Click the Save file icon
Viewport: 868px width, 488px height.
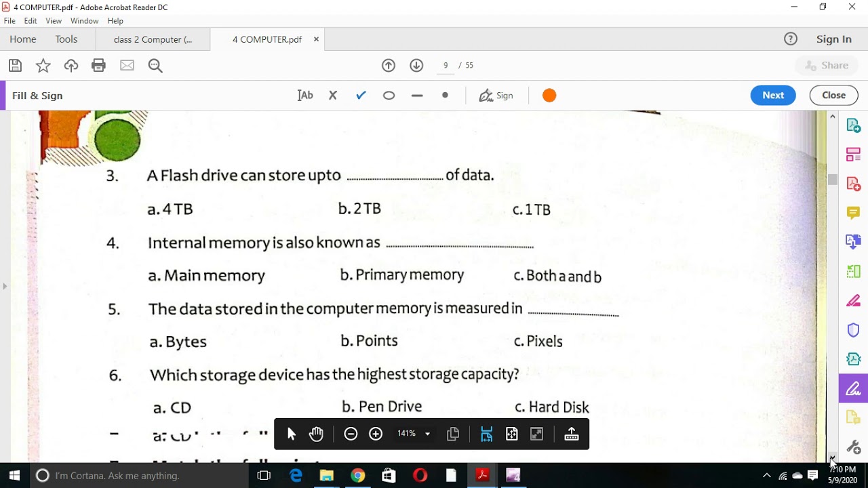click(x=15, y=65)
